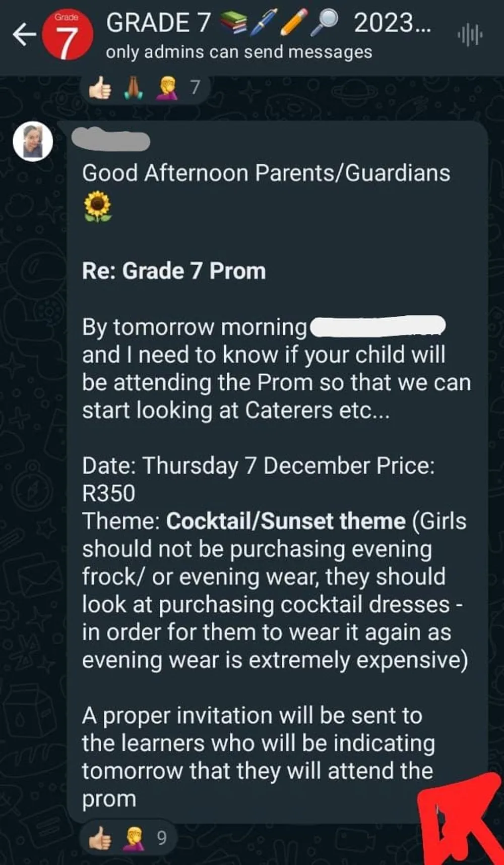Tap thumbs up reaction below prom message

tap(100, 838)
